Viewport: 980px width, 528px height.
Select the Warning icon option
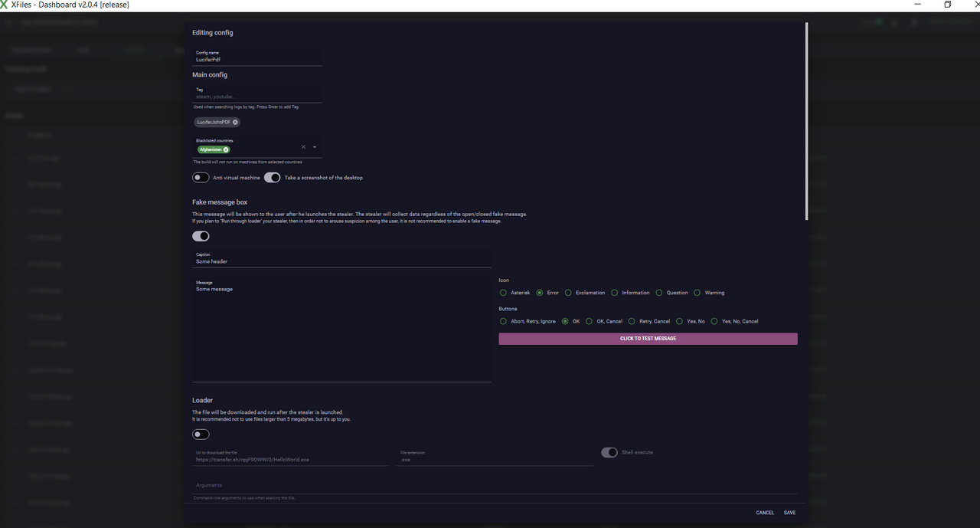pos(697,293)
